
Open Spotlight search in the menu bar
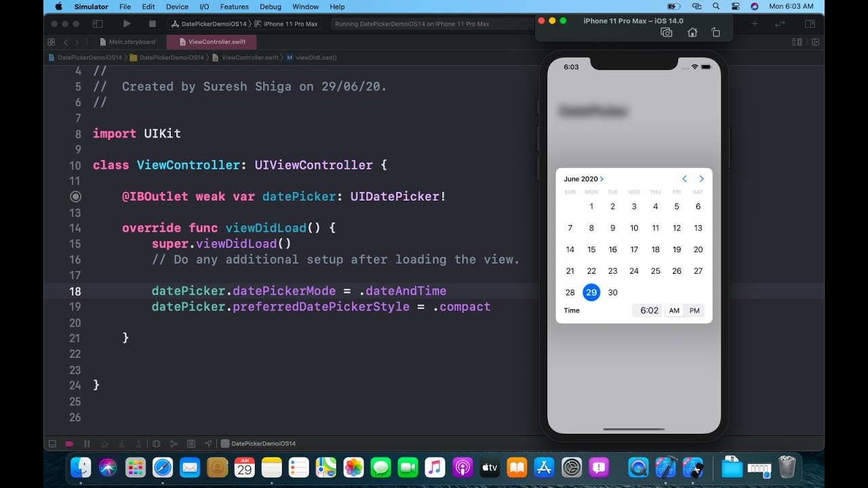716,6
